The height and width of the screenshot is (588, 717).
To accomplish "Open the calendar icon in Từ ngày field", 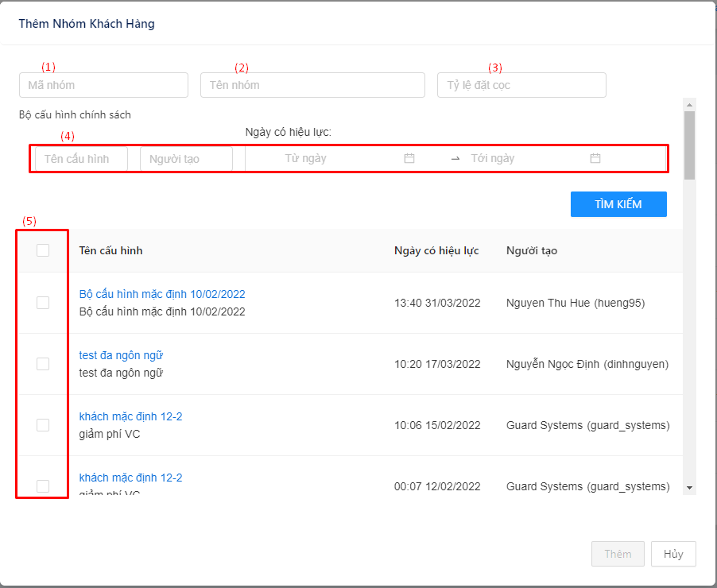I will pos(409,158).
